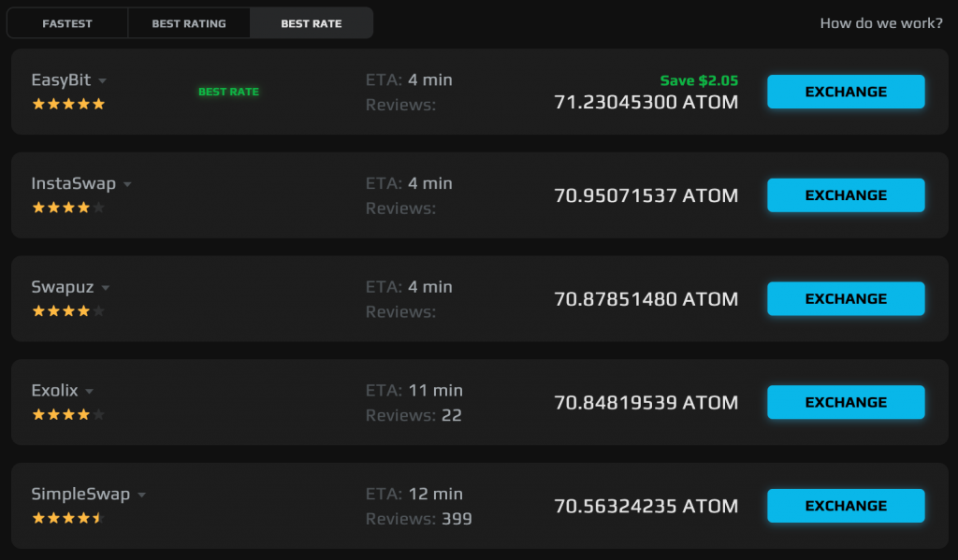This screenshot has height=560, width=958.
Task: Click the Reviews label in EasyBit row
Action: pos(400,105)
